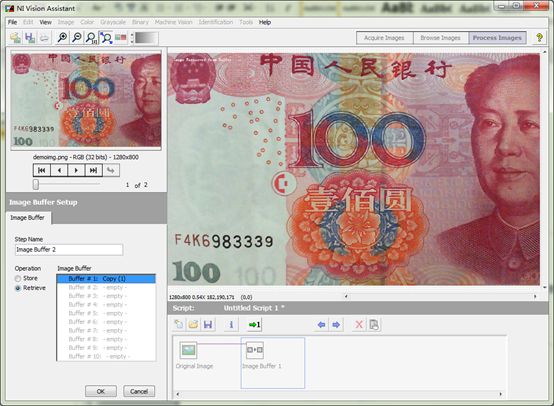
Task: Click the Browse Images button
Action: [440, 38]
